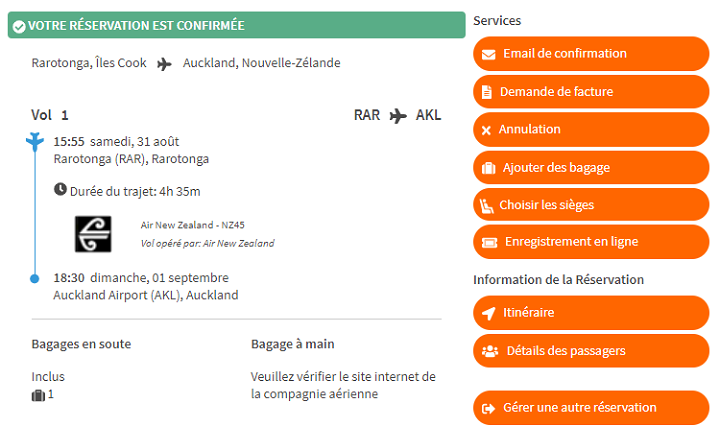Request an invoice via Demande de facture
This screenshot has height=440, width=720.
590,92
